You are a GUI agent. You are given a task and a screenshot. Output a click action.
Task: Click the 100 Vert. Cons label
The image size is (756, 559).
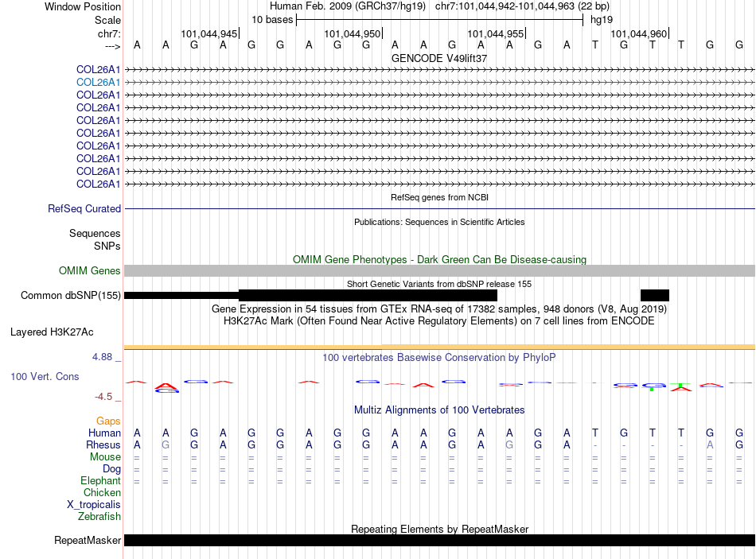click(x=45, y=376)
